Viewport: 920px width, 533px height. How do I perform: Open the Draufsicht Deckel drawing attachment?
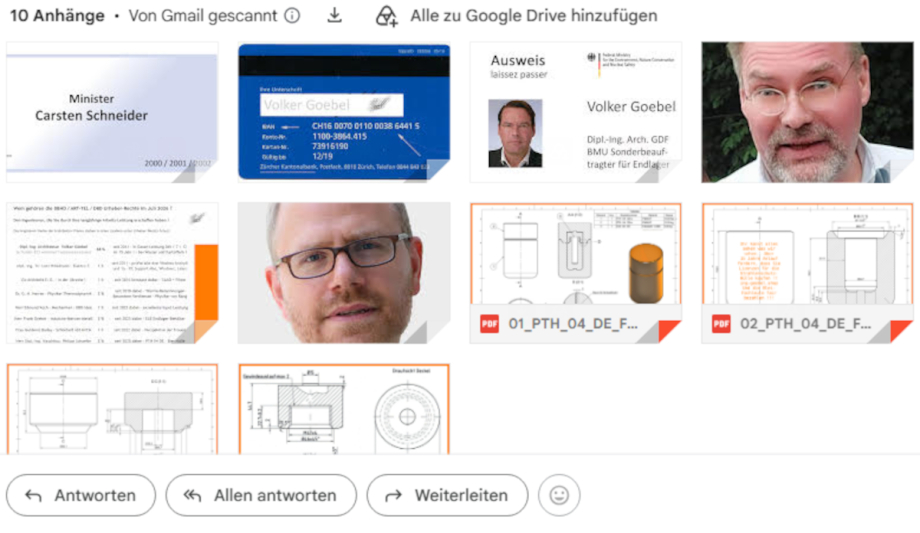pos(344,409)
